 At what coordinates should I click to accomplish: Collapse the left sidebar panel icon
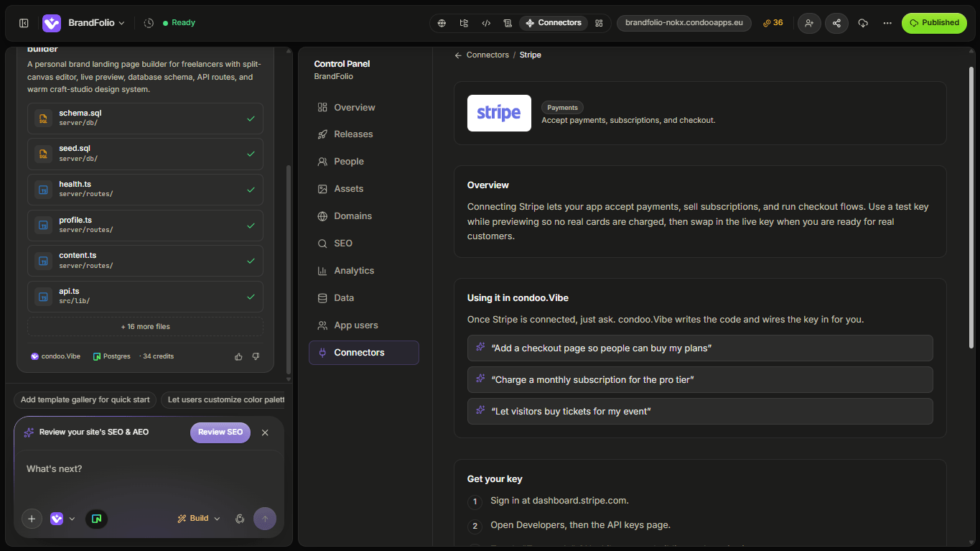[24, 23]
